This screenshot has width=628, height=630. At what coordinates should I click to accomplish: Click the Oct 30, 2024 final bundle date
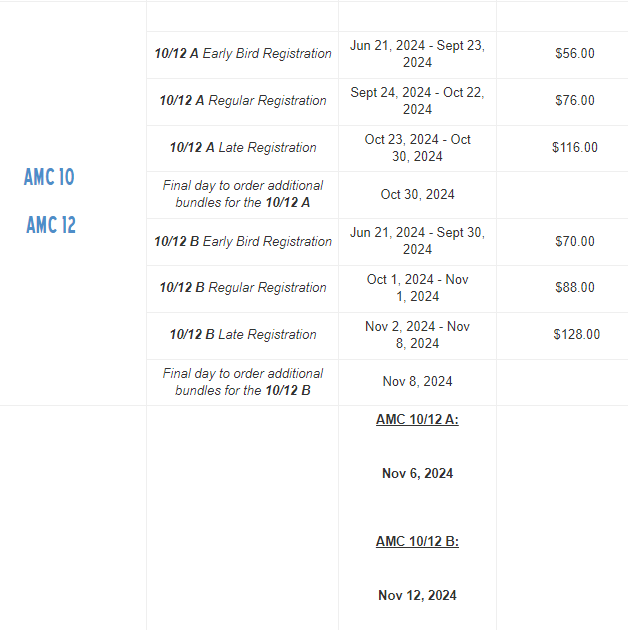(417, 194)
